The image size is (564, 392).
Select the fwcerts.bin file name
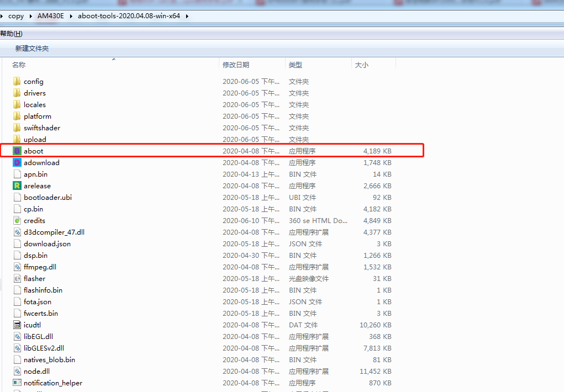(x=41, y=313)
